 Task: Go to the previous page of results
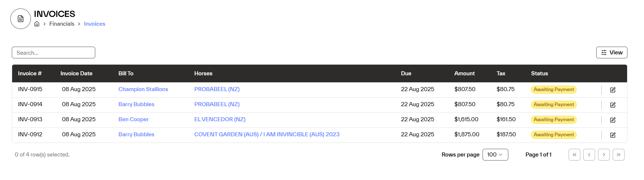pyautogui.click(x=589, y=155)
